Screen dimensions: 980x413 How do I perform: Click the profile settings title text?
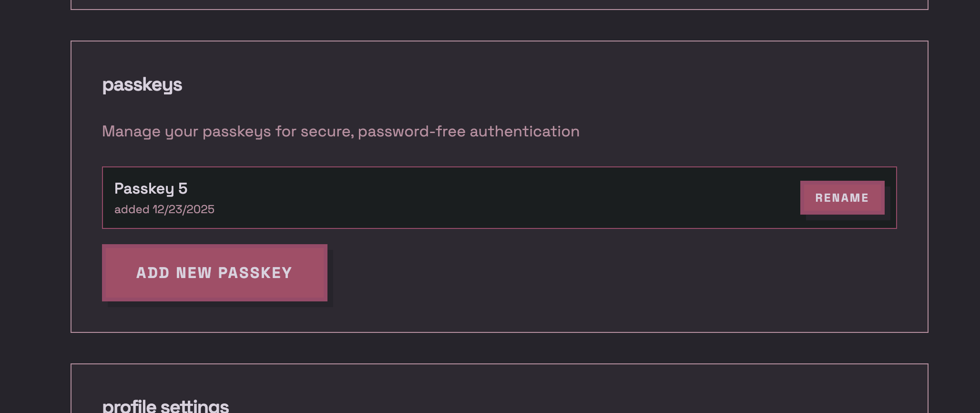click(x=165, y=406)
